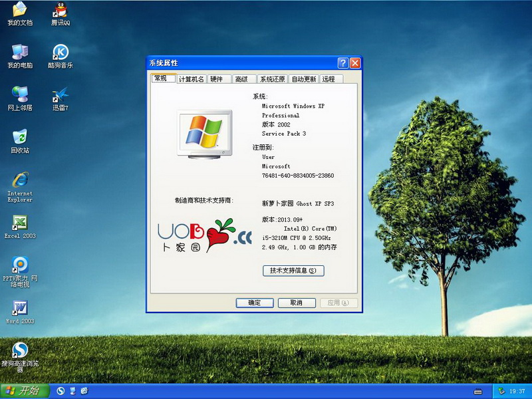Click the 技术支持信息 button
532x399 pixels.
point(293,271)
